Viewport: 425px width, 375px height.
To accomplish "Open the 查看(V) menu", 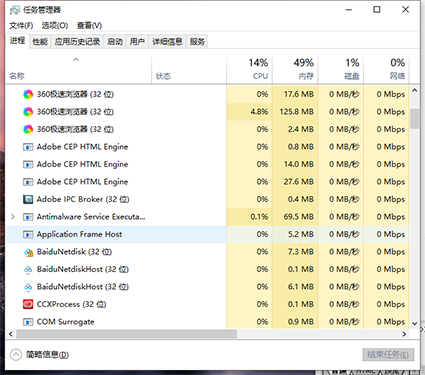I will click(89, 25).
